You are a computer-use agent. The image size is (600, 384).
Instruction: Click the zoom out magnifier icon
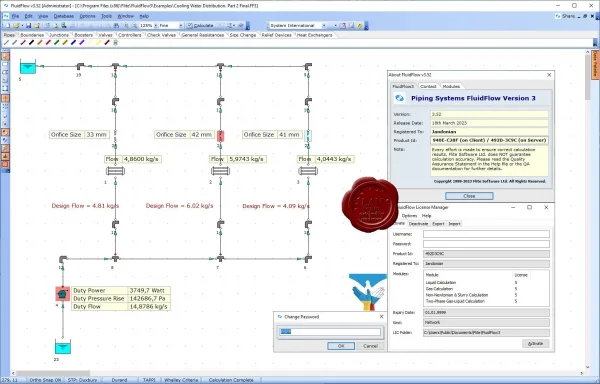(134, 26)
